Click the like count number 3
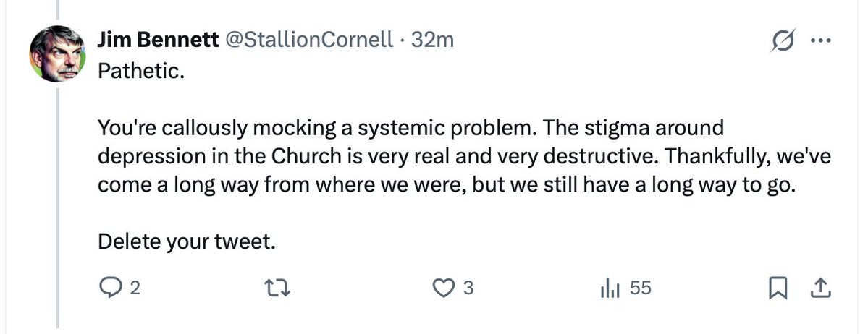 [x=468, y=289]
